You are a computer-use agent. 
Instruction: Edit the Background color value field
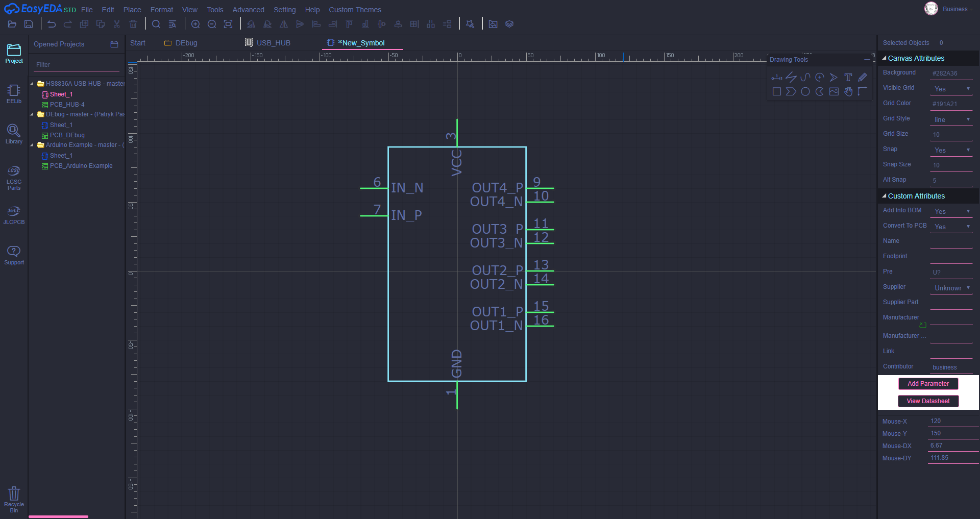[951, 73]
